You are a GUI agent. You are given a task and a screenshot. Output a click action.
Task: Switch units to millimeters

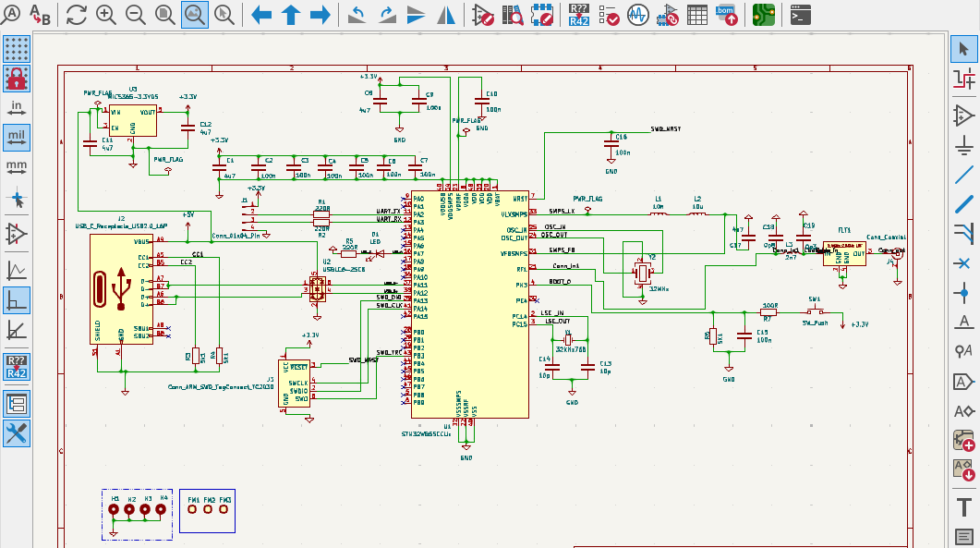(x=16, y=168)
